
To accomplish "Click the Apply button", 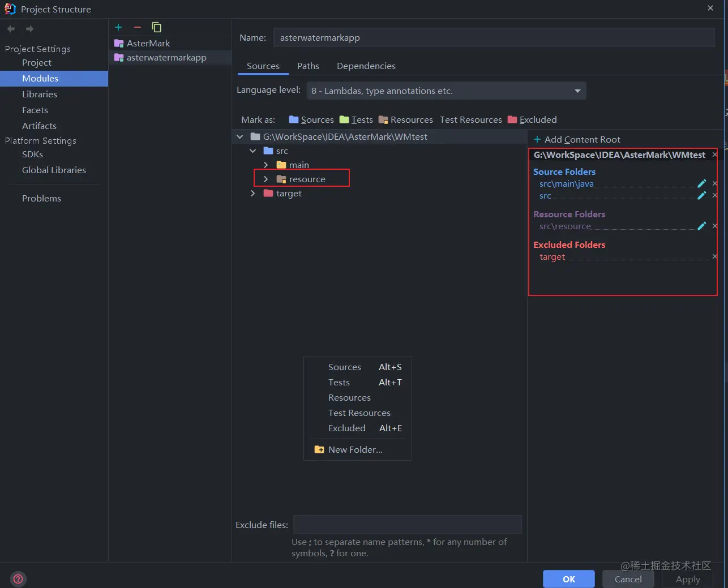I will 688,579.
